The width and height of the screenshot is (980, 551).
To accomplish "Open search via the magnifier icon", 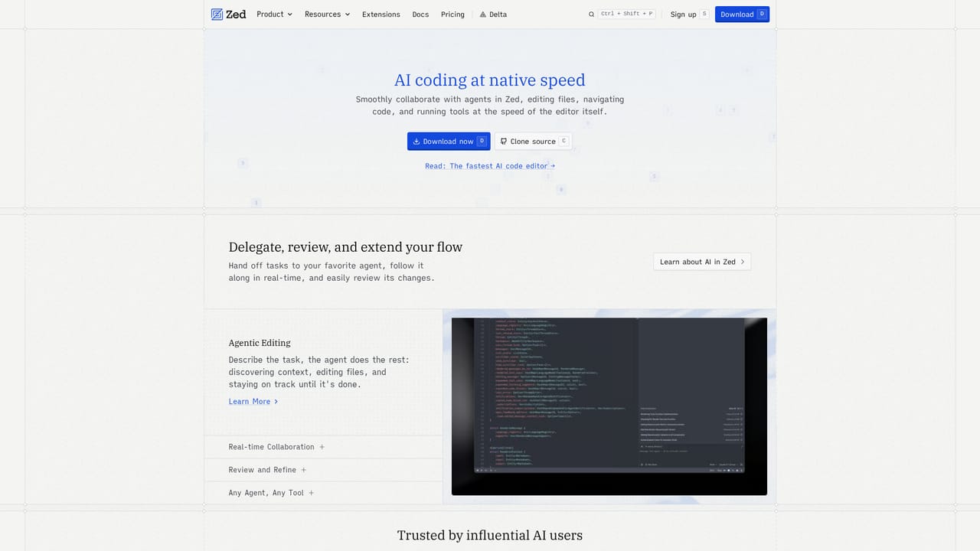I will click(x=591, y=15).
